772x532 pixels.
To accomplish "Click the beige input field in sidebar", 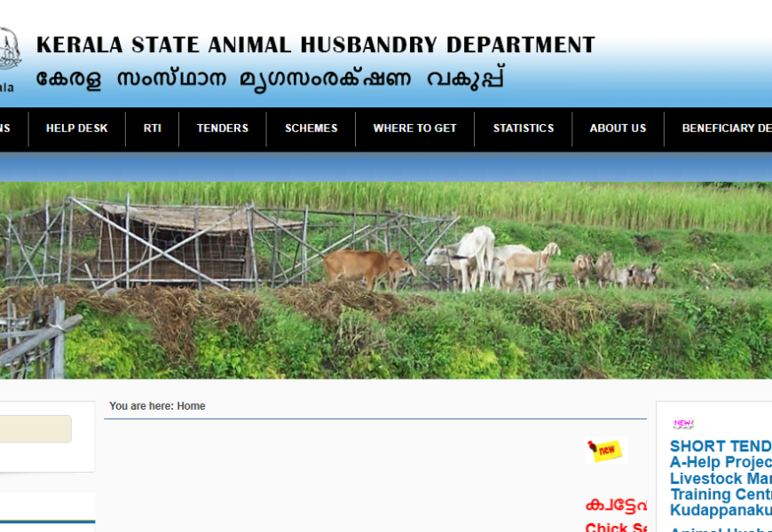I will pos(35,428).
